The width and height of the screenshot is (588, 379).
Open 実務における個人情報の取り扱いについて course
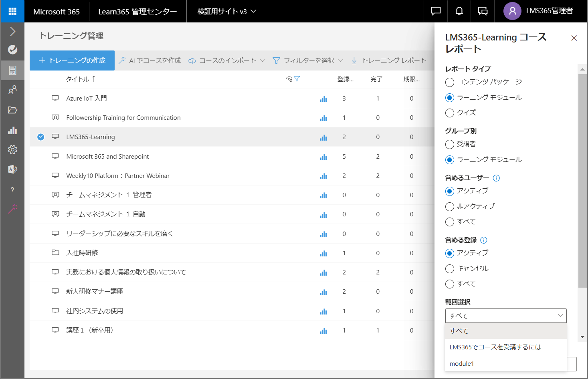click(x=126, y=272)
